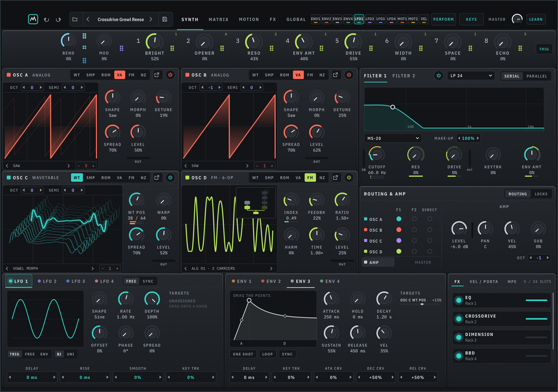Open OSC C in external editor
The width and height of the screenshot is (558, 392).
click(157, 177)
